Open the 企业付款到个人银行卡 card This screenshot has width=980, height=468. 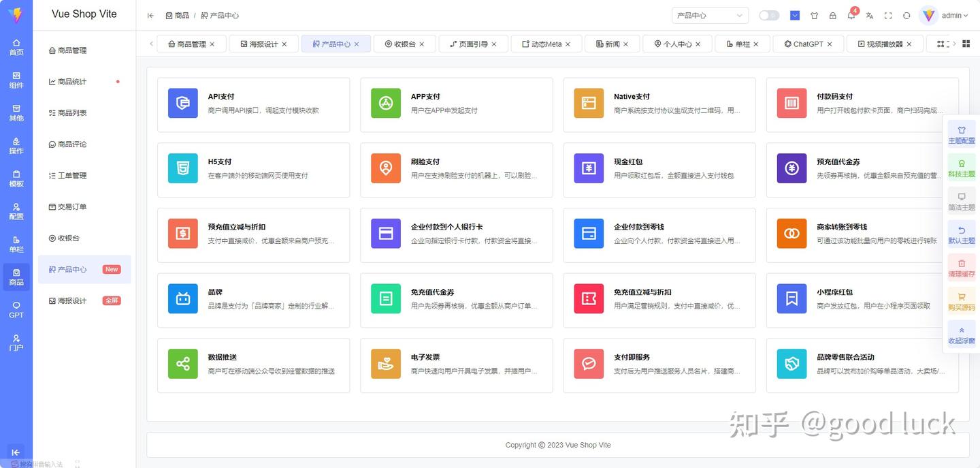pyautogui.click(x=457, y=235)
